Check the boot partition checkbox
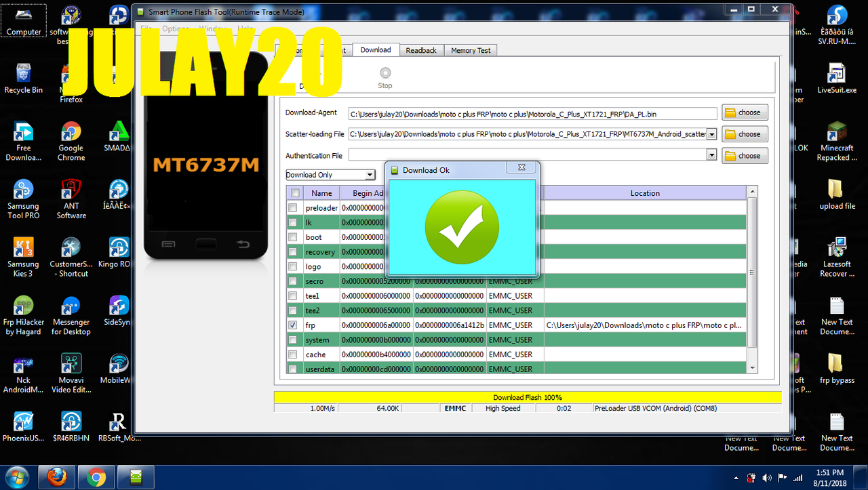 point(293,237)
